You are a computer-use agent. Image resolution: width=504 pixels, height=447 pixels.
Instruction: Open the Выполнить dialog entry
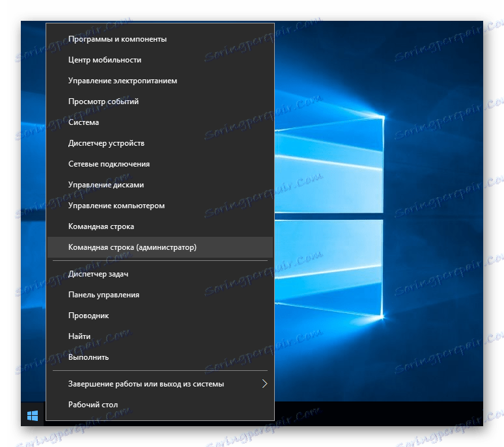coord(160,357)
